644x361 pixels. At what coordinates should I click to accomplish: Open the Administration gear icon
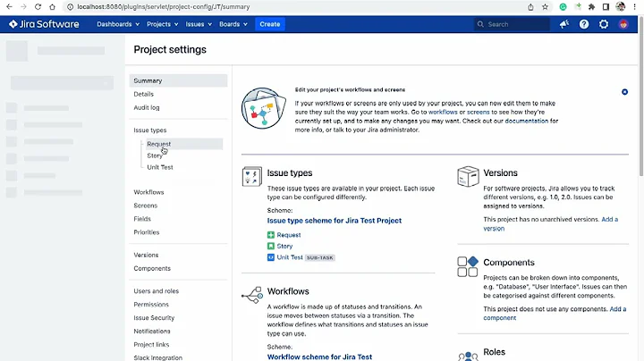pyautogui.click(x=604, y=24)
